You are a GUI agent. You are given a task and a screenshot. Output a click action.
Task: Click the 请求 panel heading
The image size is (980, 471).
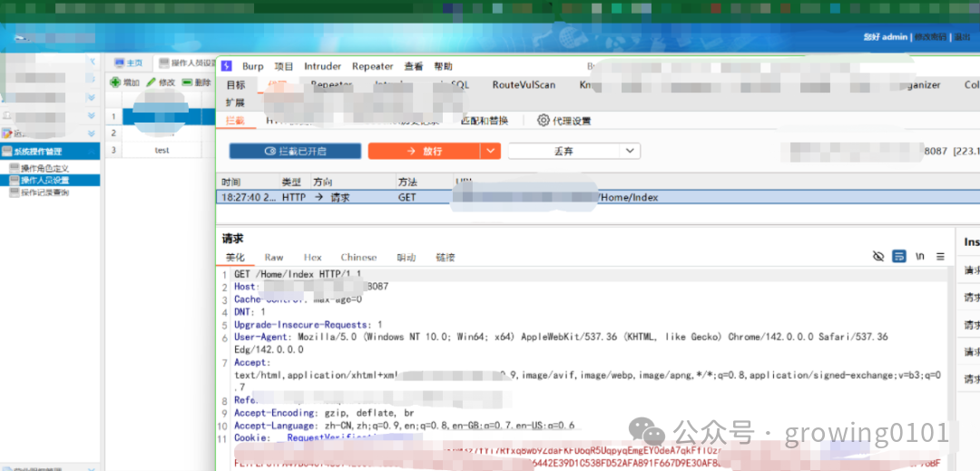coord(232,238)
